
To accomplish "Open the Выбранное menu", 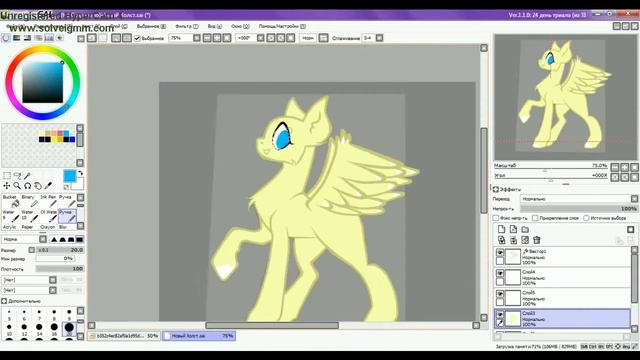I will click(x=151, y=26).
